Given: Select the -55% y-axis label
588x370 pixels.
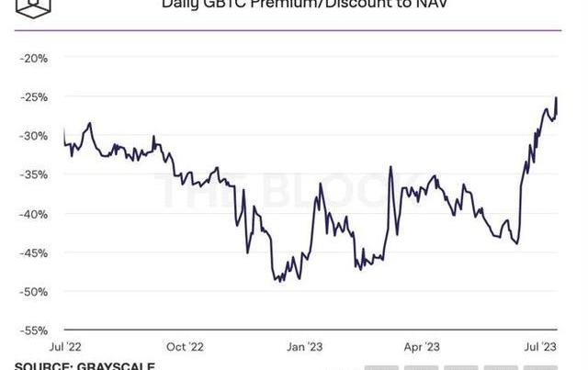Looking at the screenshot, I should [x=34, y=331].
